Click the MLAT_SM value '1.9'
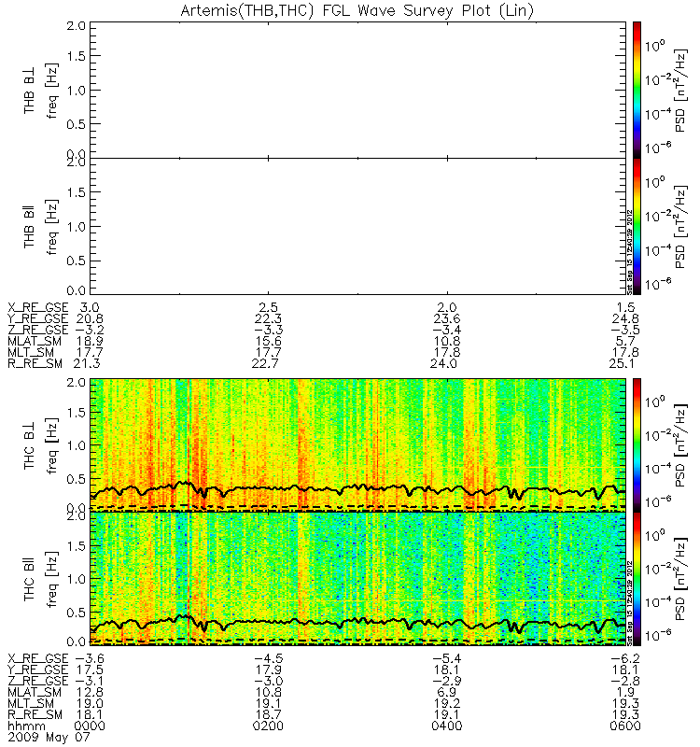 point(625,692)
